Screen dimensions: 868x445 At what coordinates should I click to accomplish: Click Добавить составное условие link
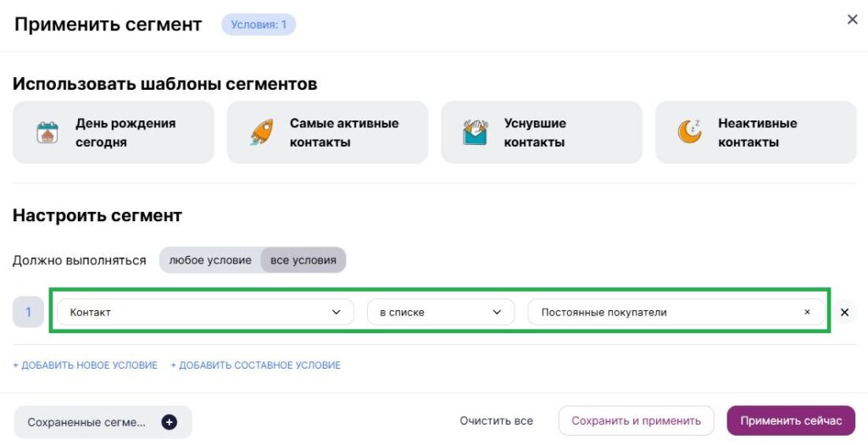point(255,365)
